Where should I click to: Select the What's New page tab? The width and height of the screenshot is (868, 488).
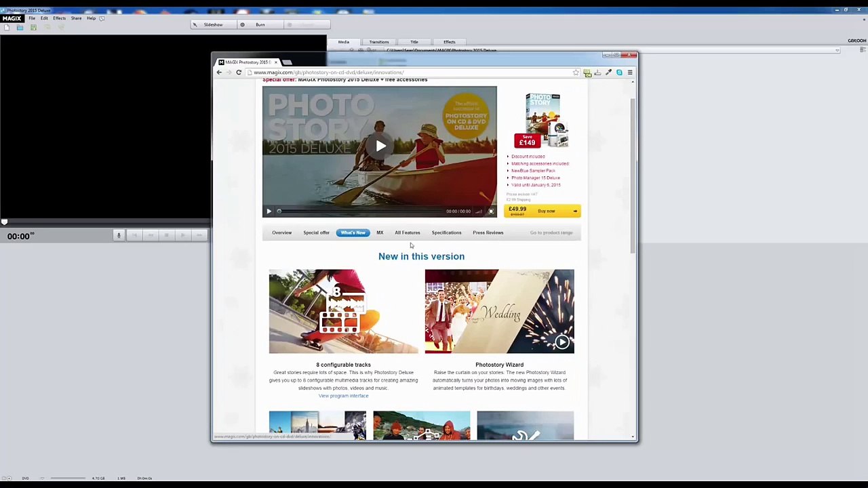(x=353, y=232)
